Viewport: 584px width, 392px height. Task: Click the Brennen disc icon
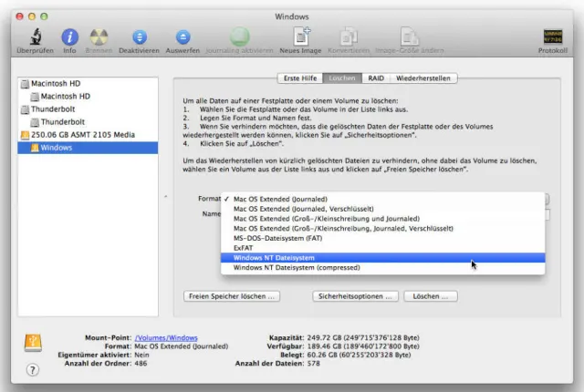point(99,37)
